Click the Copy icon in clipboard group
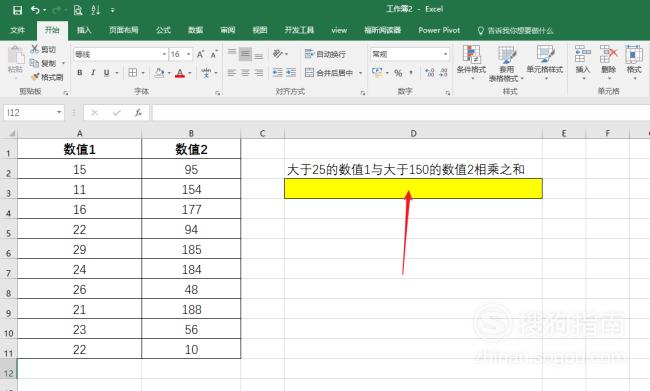Image resolution: width=650 pixels, height=391 pixels. point(34,63)
